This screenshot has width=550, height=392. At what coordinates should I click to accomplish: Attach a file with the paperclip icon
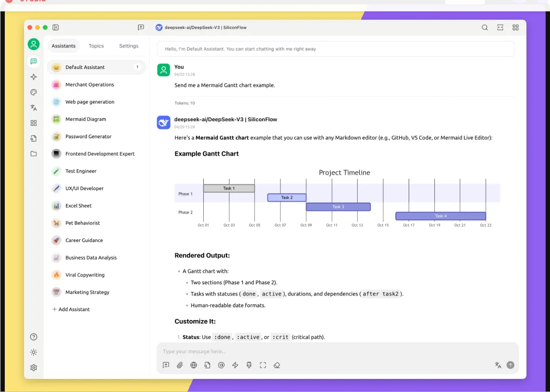[180, 365]
